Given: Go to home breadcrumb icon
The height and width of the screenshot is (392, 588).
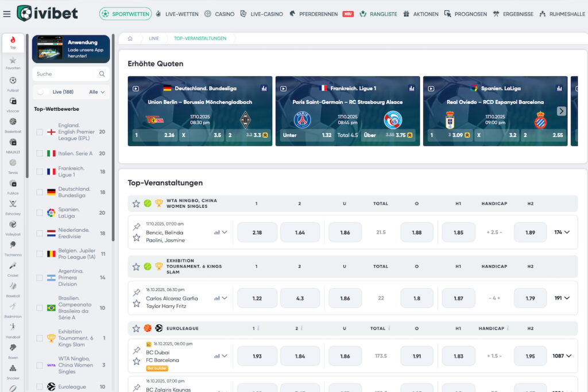Looking at the screenshot, I should point(130,38).
